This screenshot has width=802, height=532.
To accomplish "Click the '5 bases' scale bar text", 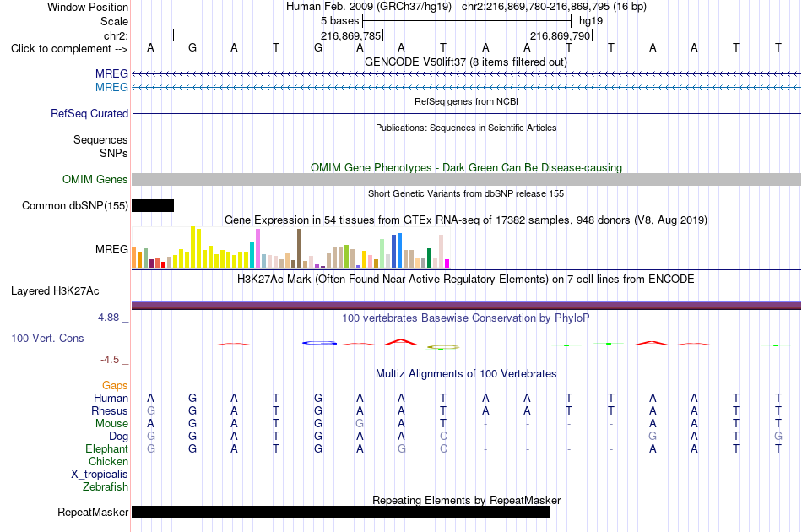I will pyautogui.click(x=339, y=21).
